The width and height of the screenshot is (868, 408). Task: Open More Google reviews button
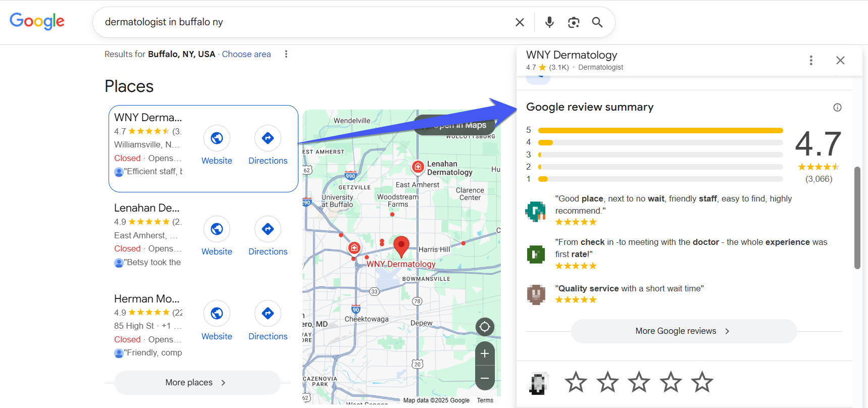[684, 331]
